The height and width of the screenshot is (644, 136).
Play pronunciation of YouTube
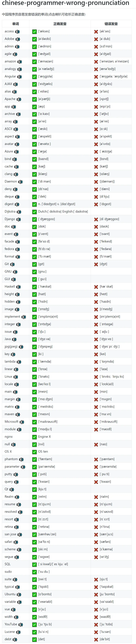21,624
